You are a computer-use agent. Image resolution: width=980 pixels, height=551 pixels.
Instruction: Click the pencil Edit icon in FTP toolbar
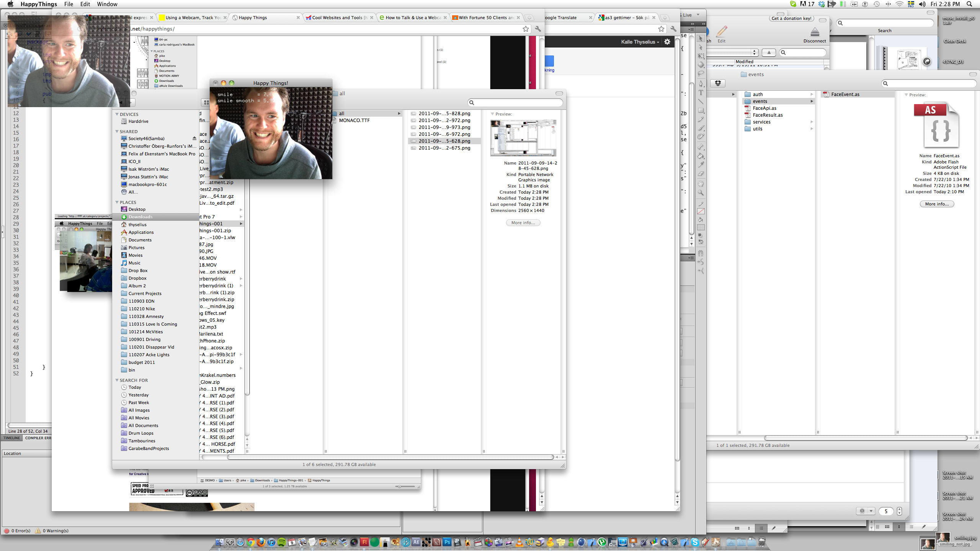[x=722, y=31]
